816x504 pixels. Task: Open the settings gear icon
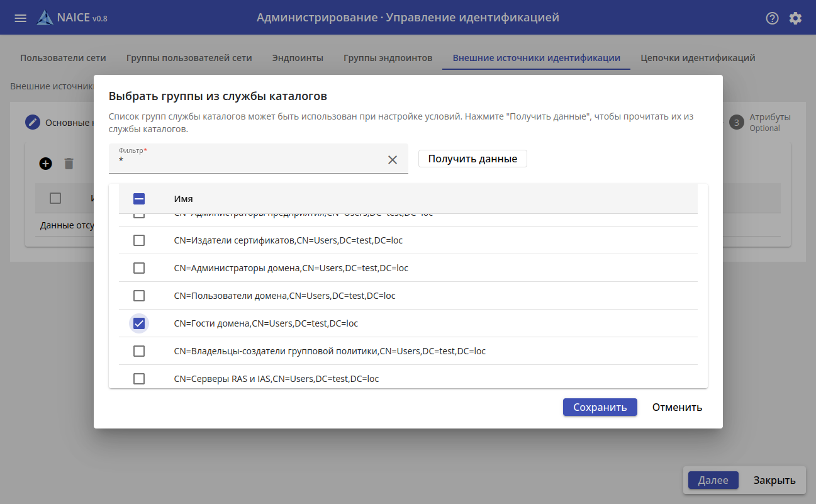coord(795,18)
